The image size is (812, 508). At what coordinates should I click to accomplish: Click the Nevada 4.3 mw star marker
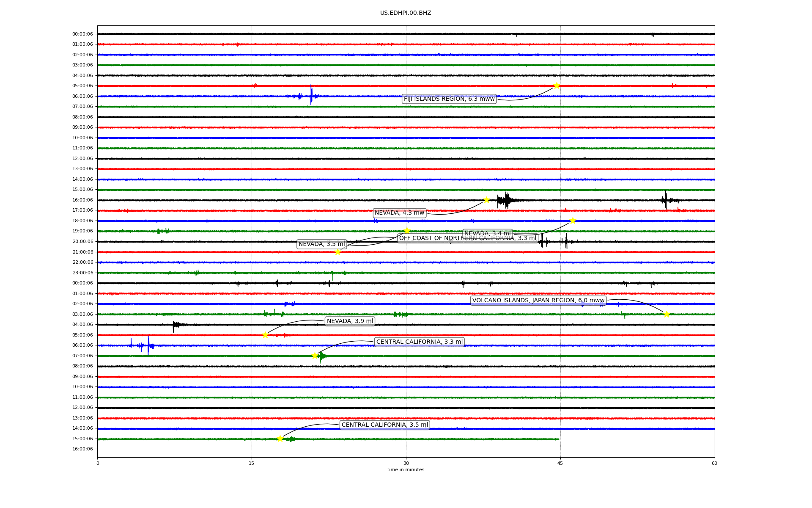point(486,200)
